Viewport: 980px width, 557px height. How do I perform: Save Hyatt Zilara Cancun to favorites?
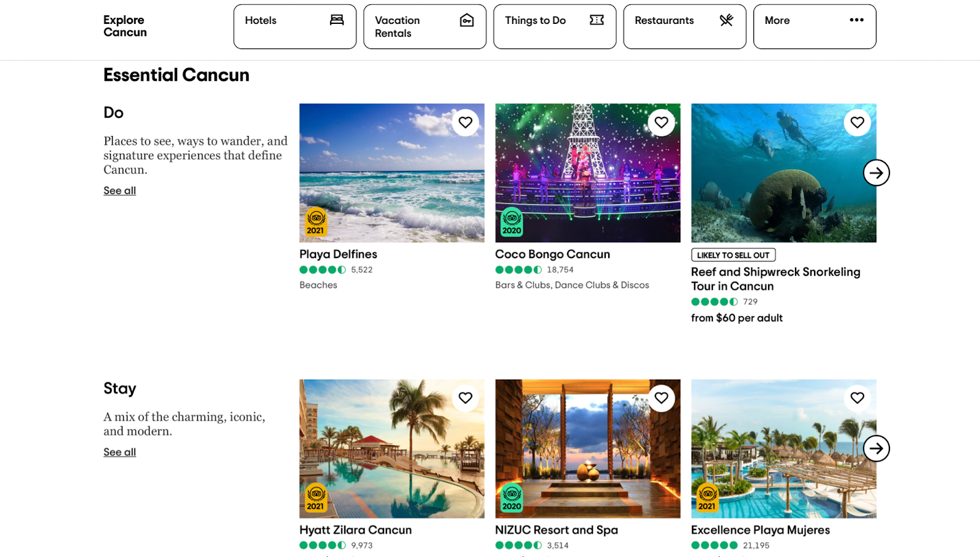(x=466, y=398)
